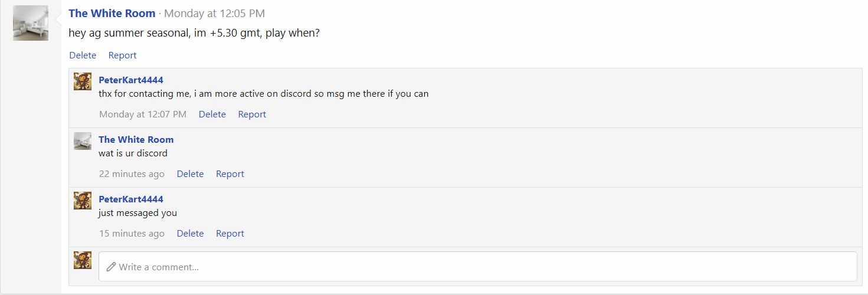
Task: Open PeterKart4444's name above "just messaged you"
Action: [131, 199]
